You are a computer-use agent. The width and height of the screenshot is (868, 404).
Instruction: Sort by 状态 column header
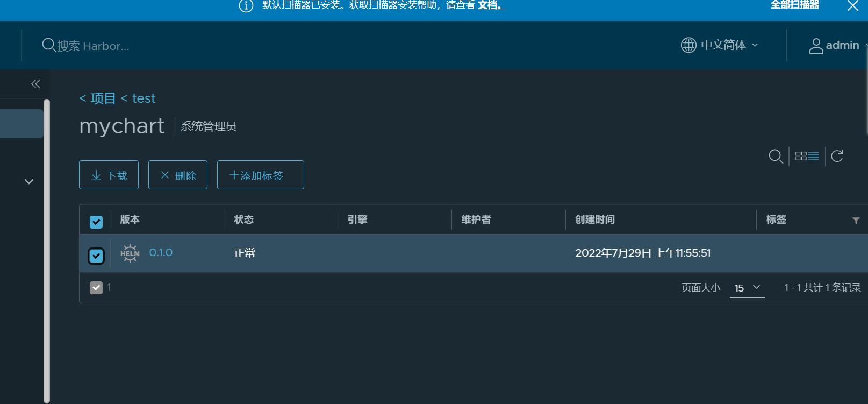[x=243, y=219]
